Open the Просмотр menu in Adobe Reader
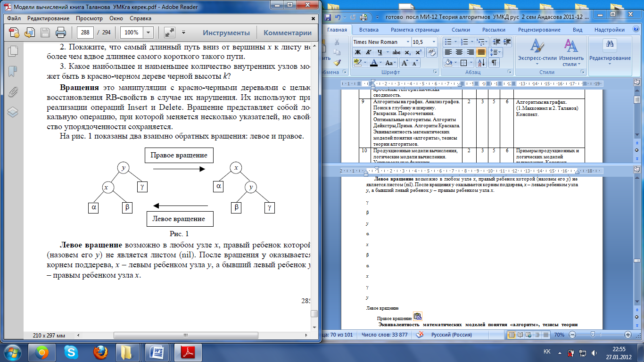Screen dimensions: 644x362 [89, 18]
